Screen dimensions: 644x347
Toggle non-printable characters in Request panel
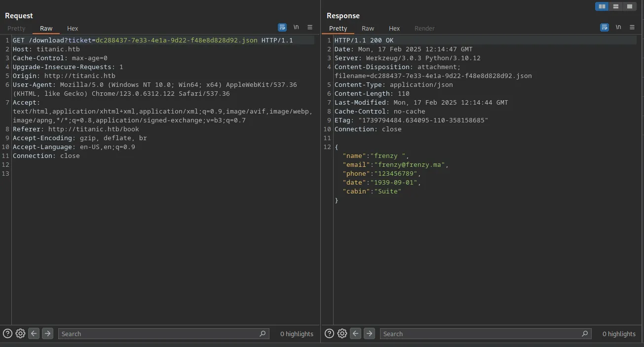click(296, 27)
